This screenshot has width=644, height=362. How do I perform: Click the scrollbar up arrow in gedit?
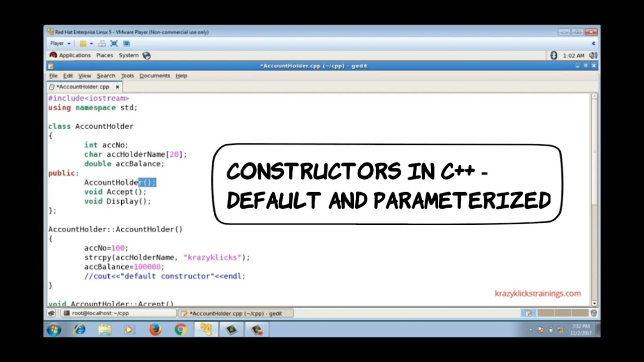click(x=594, y=96)
